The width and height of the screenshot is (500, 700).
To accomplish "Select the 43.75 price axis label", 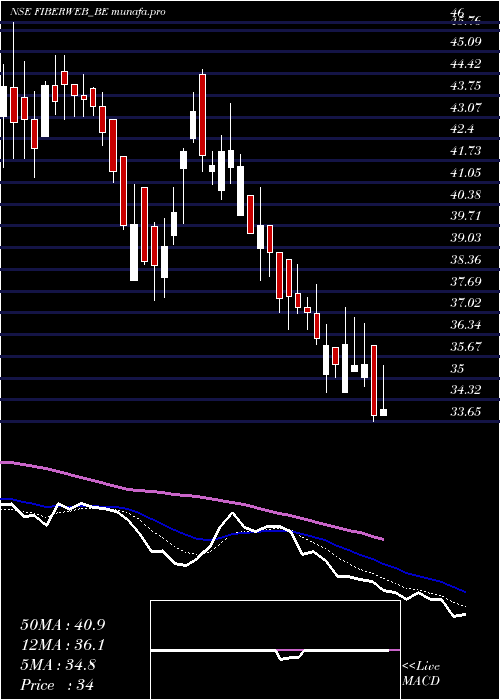I will (x=466, y=86).
